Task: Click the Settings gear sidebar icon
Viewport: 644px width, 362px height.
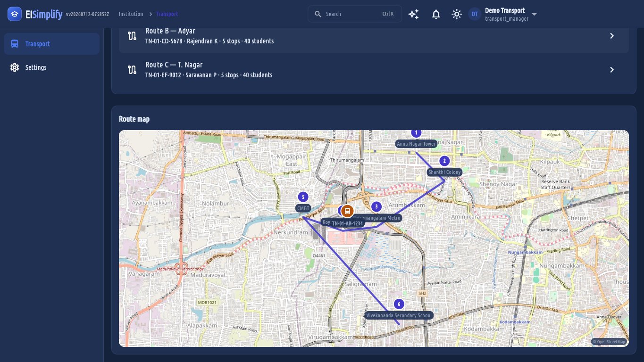Action: [x=15, y=67]
